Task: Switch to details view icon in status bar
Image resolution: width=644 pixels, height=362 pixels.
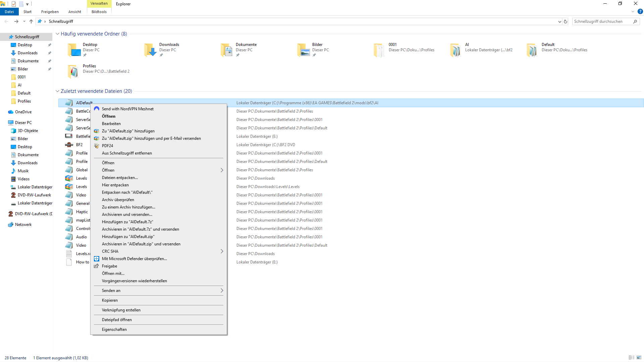Action: click(x=632, y=358)
